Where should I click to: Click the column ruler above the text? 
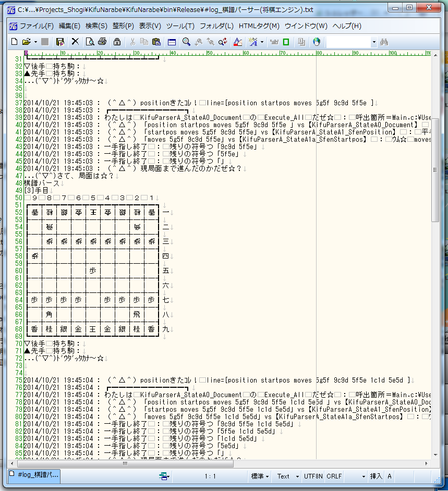tap(227, 53)
